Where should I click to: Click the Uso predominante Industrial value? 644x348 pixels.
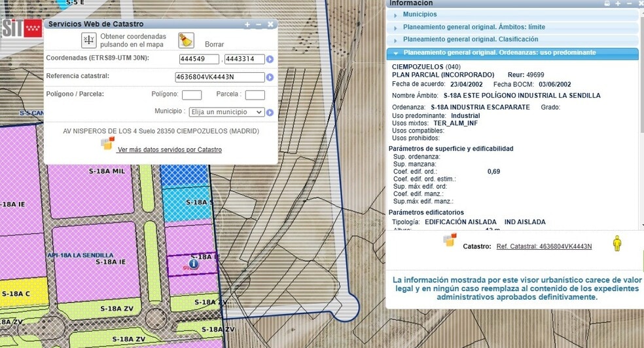465,115
